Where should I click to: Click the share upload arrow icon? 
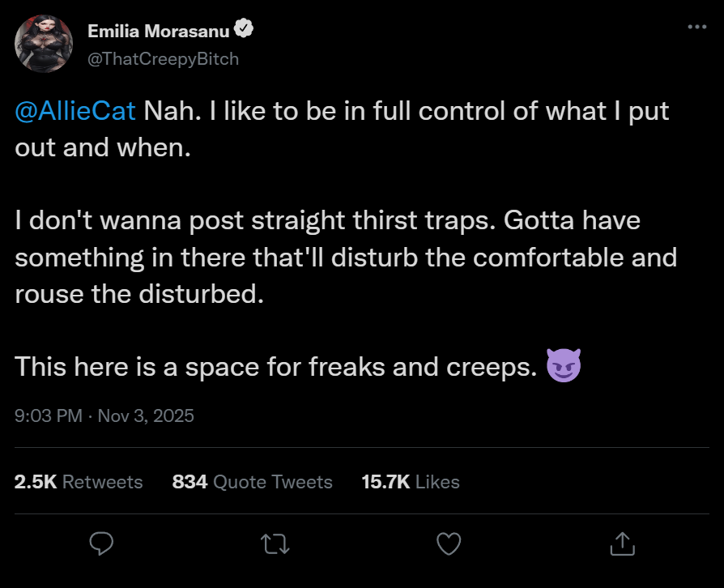click(621, 543)
